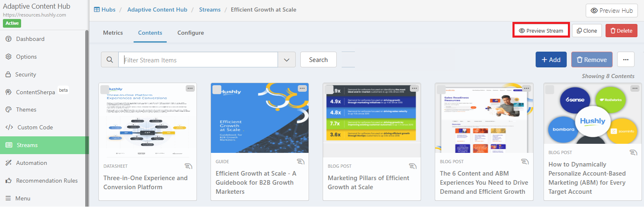Click the Recommendation Rules thumbs-up icon
This screenshot has width=644, height=207.
tap(8, 181)
